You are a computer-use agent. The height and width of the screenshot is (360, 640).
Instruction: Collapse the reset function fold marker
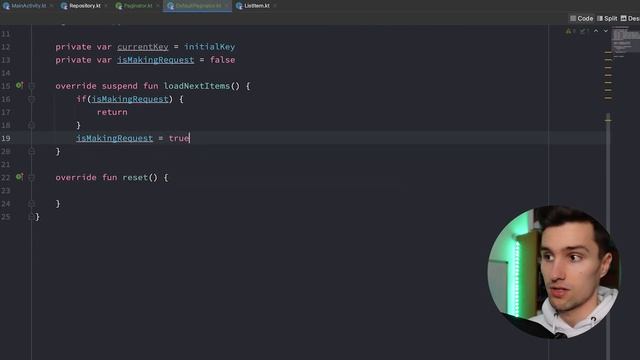[31, 177]
